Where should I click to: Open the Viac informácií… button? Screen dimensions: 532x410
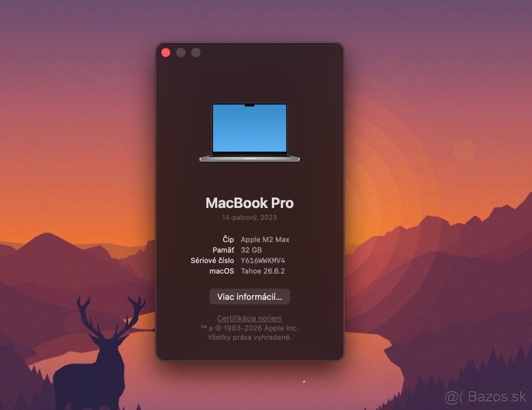pyautogui.click(x=250, y=297)
